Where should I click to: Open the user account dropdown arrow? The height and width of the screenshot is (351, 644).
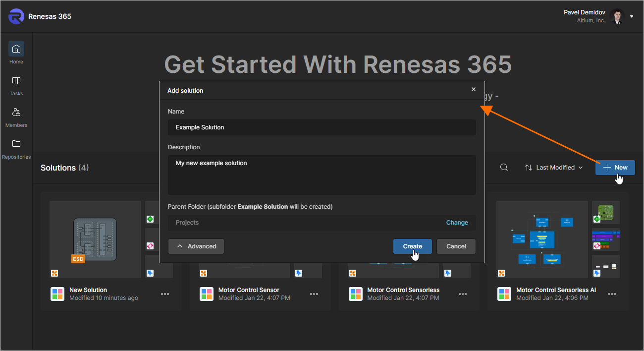coord(632,16)
